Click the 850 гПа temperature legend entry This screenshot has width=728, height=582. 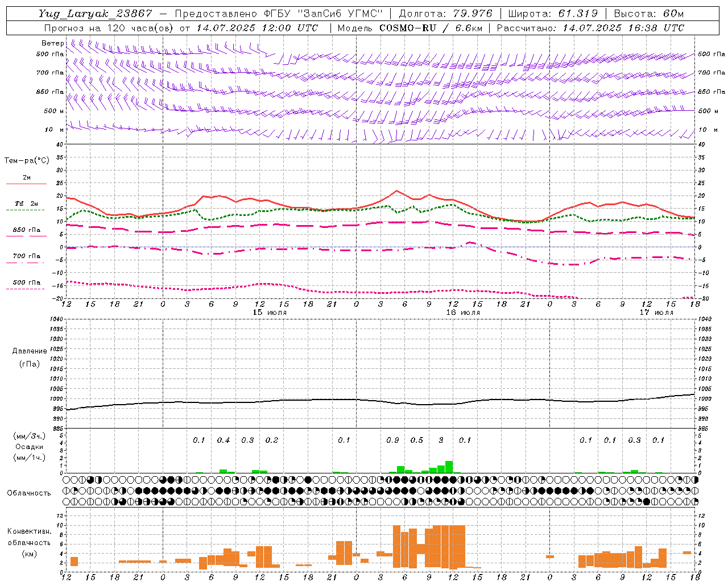coord(26,230)
